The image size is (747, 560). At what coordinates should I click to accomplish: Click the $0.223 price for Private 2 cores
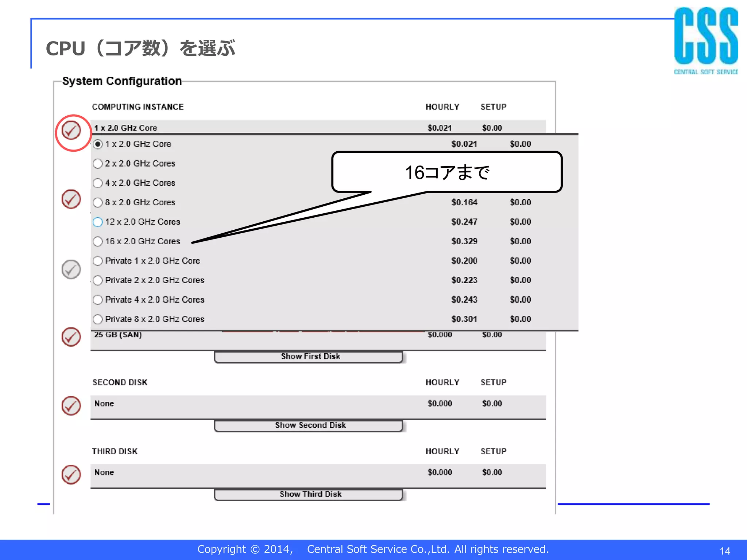point(464,280)
